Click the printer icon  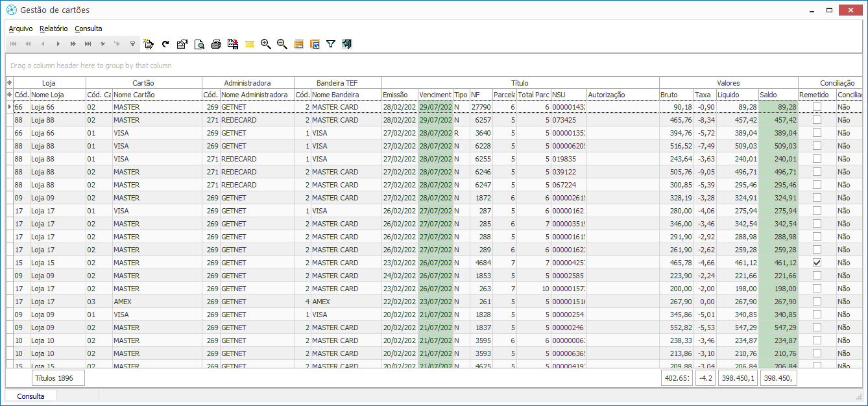click(216, 44)
